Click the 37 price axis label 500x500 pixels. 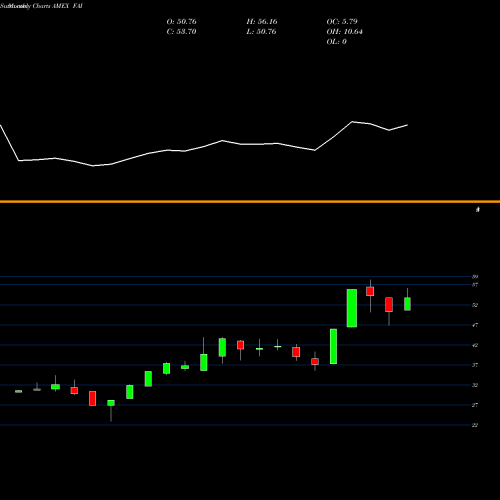475,365
